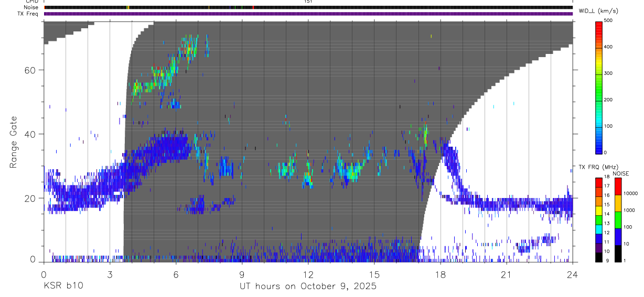Click the blue segment of the NOISE legend
The width and height of the screenshot is (644, 297).
618,236
